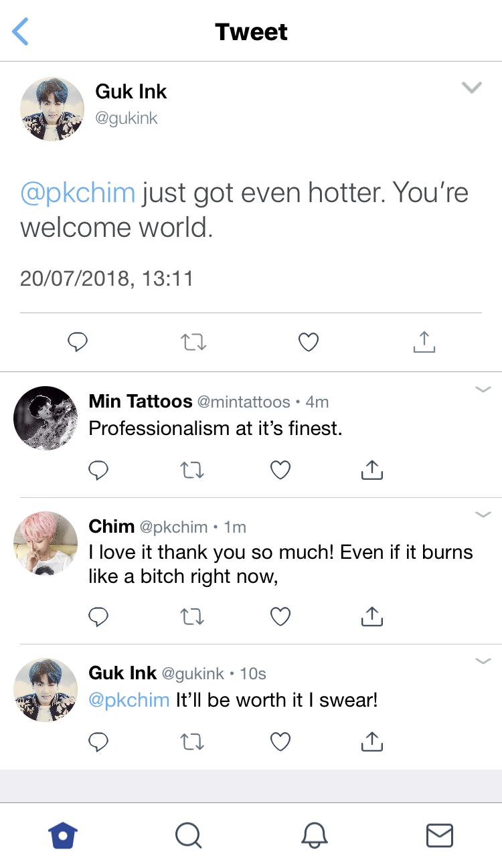Retweet Guk Ink's main tweet
Viewport: 502px width, 868px height.
point(193,343)
